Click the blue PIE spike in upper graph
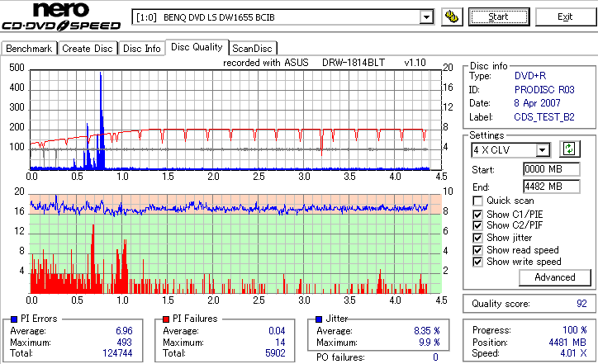598x364 pixels. point(101,122)
